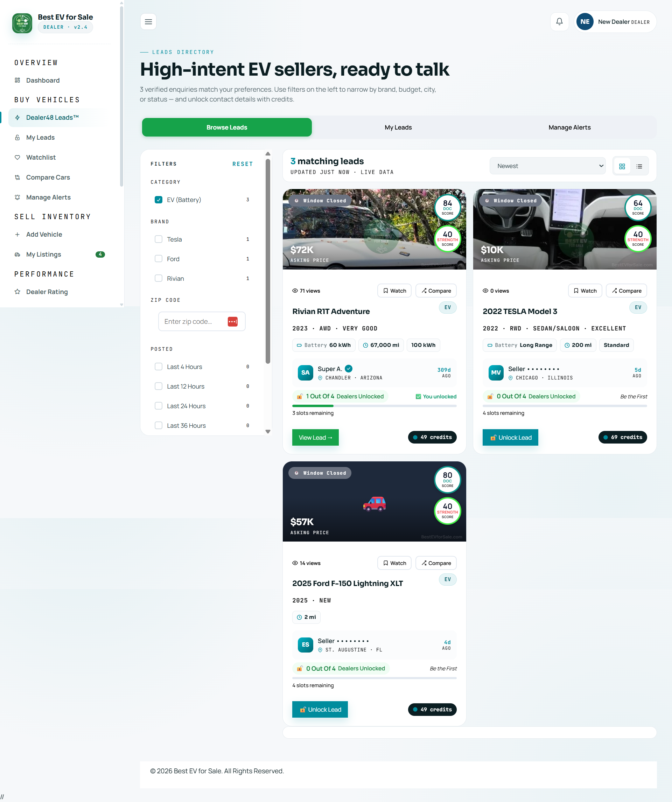Check the Ford brand filter

coord(159,259)
